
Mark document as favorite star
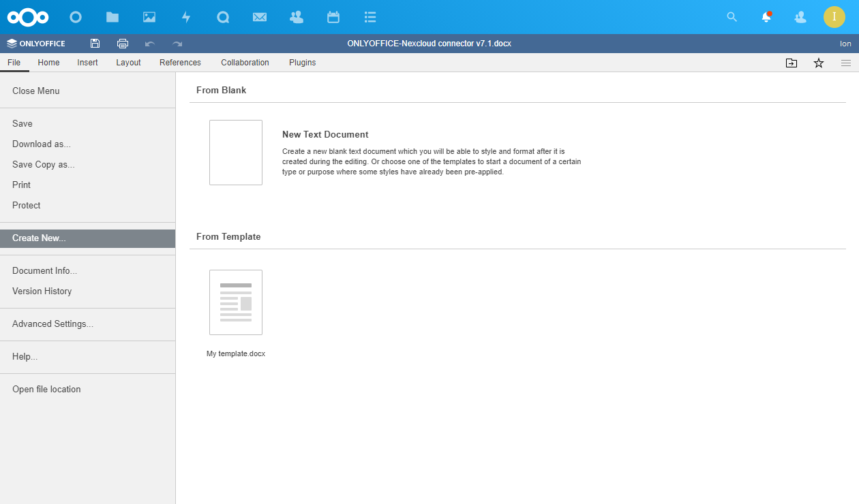tap(819, 63)
